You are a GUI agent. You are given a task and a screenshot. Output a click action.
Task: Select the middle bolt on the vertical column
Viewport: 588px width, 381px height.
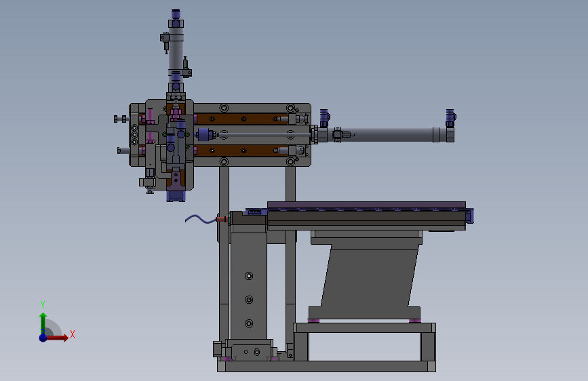(249, 300)
